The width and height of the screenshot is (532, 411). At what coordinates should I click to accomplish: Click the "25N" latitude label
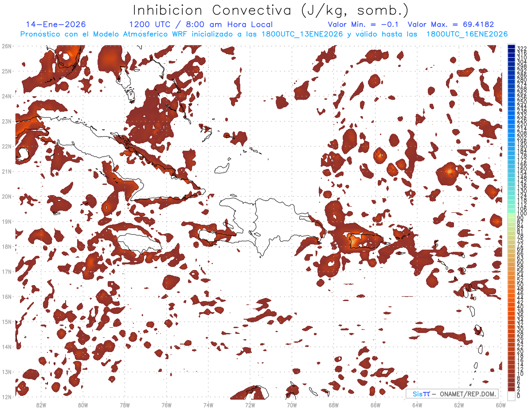(7, 71)
